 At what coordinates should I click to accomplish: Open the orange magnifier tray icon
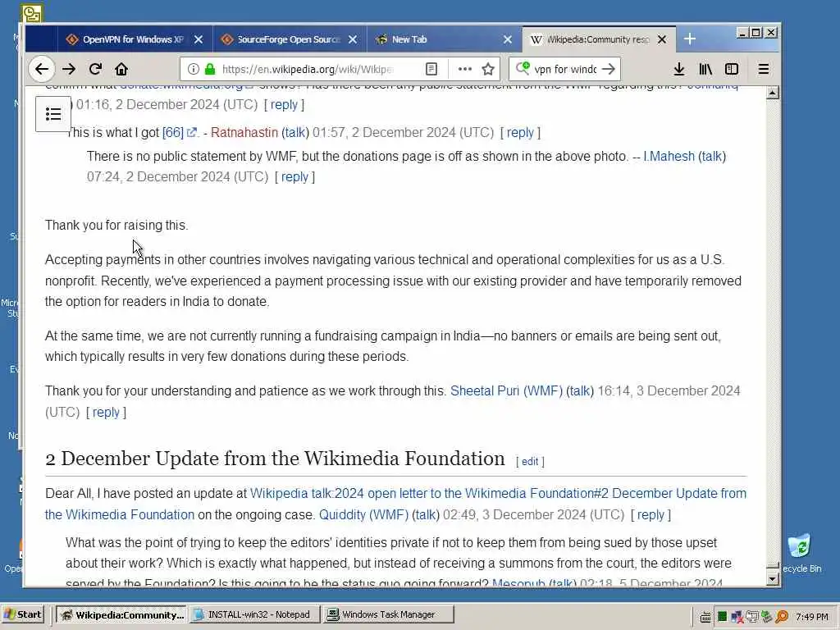(782, 617)
